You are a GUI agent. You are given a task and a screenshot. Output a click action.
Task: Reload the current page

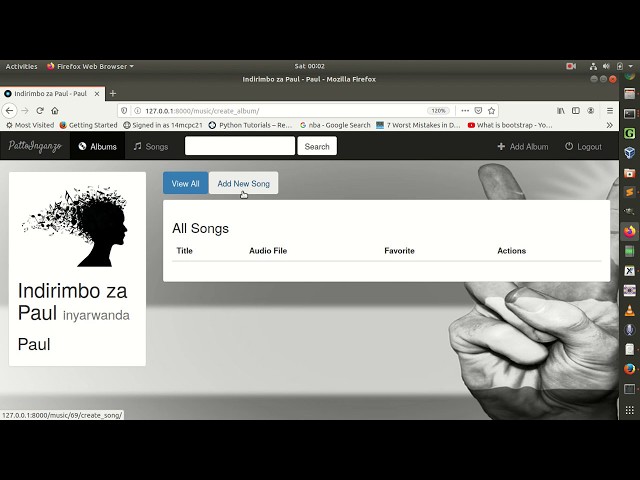40,111
